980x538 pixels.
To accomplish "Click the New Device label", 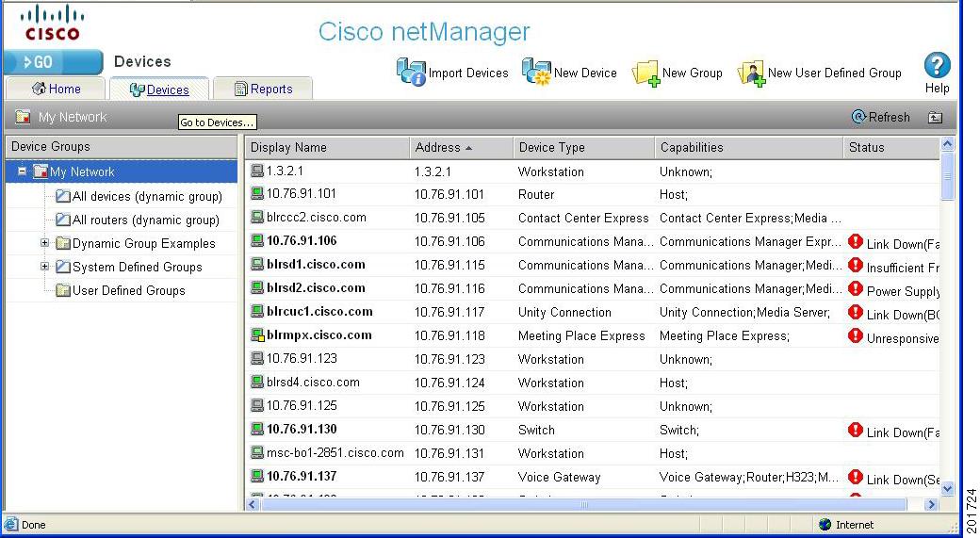I will coord(585,73).
